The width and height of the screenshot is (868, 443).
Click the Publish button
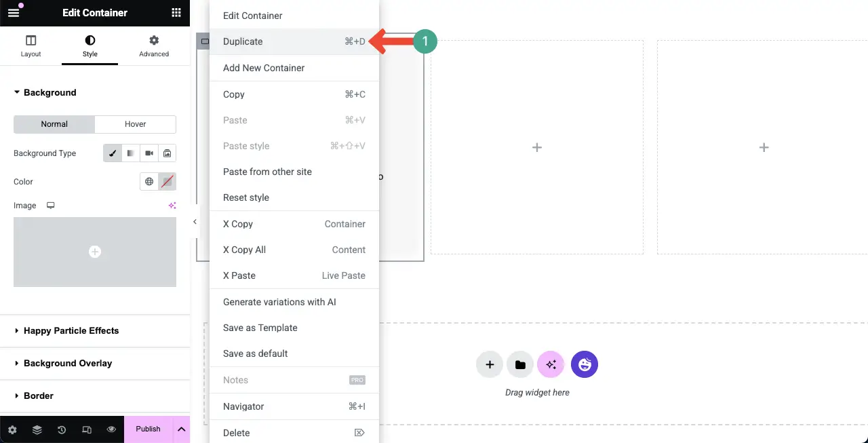point(148,429)
